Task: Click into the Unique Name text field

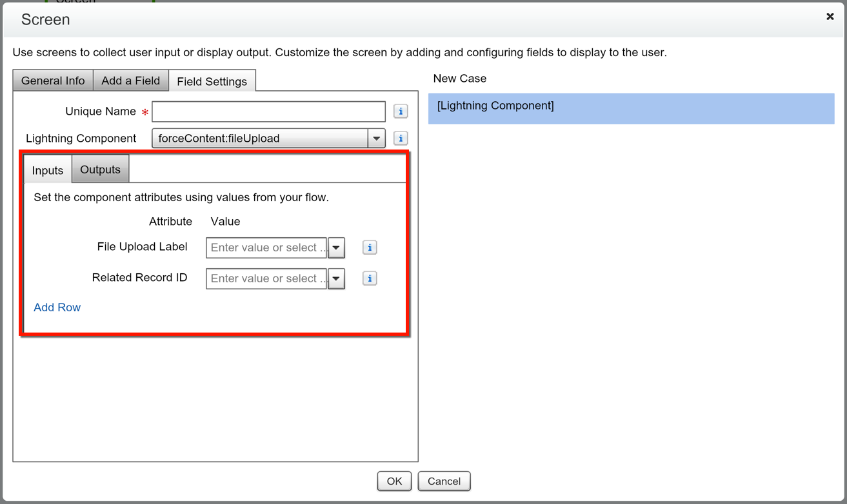Action: click(268, 111)
